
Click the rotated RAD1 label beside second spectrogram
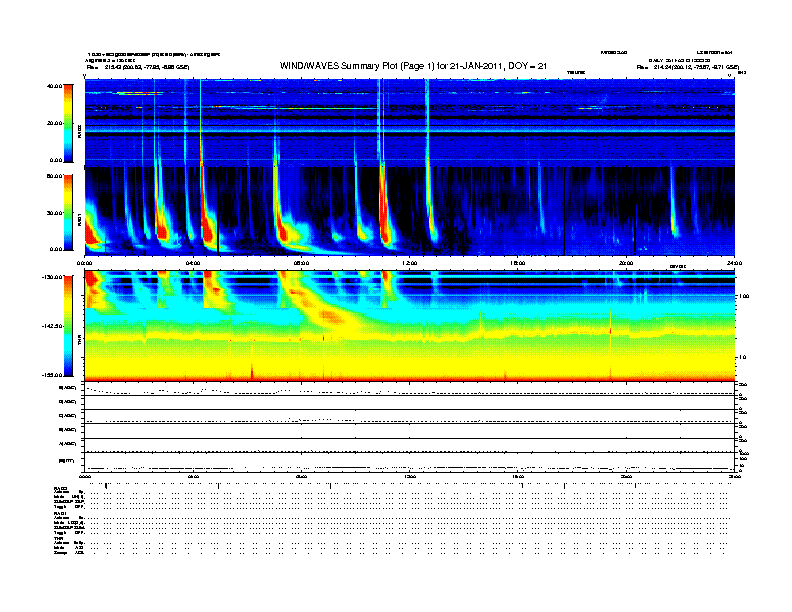79,220
